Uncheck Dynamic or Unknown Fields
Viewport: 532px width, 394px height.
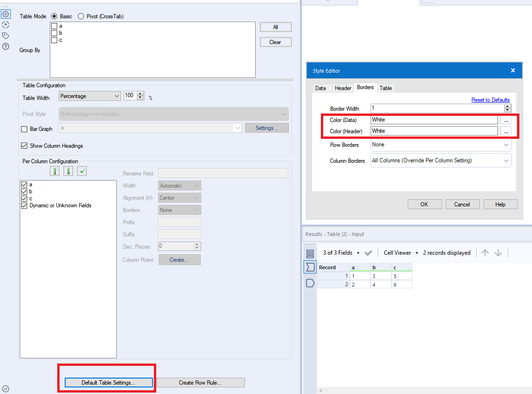pos(24,205)
